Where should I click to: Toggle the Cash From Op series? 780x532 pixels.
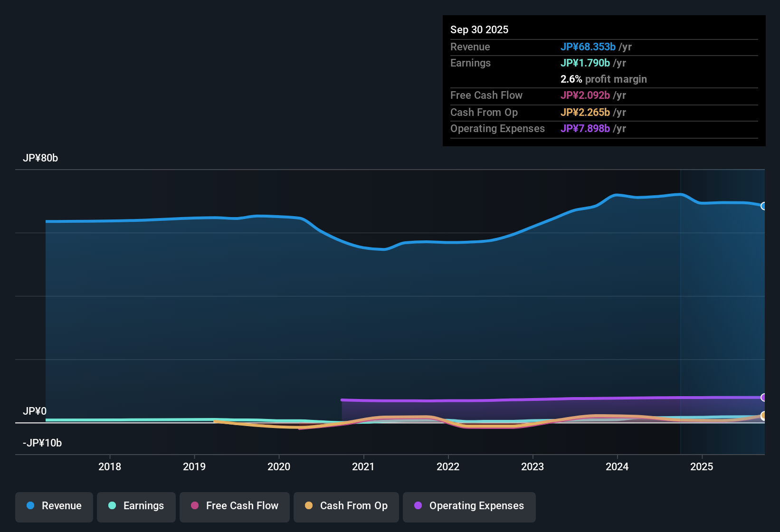tap(346, 506)
